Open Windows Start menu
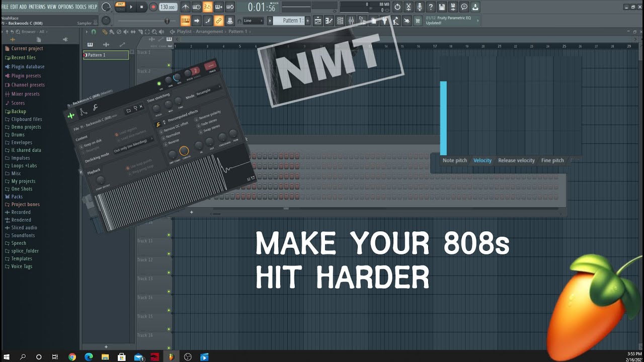Screen dimensions: 644x362 [x=7, y=357]
